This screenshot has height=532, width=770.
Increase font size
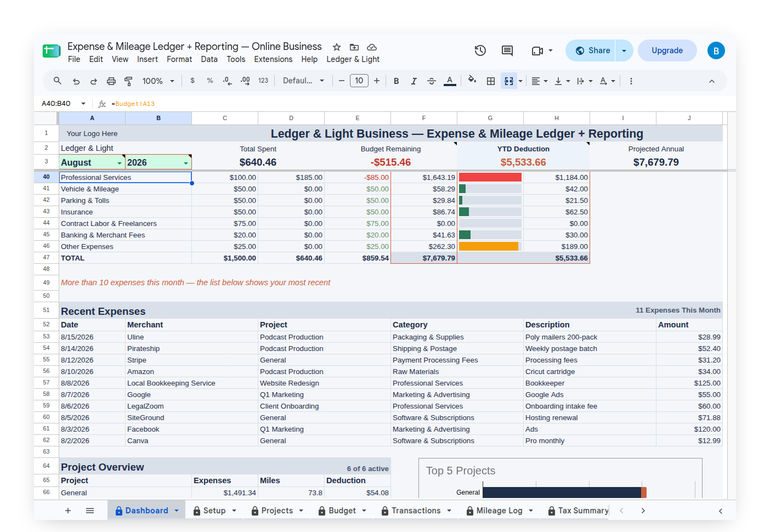377,81
